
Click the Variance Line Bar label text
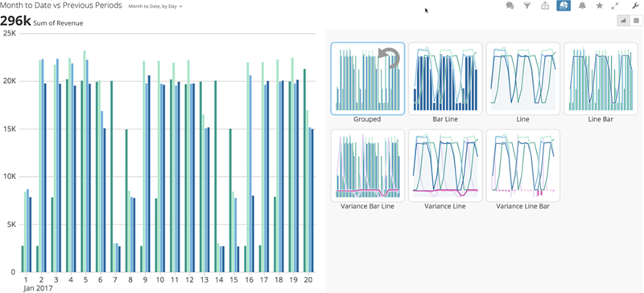[522, 206]
